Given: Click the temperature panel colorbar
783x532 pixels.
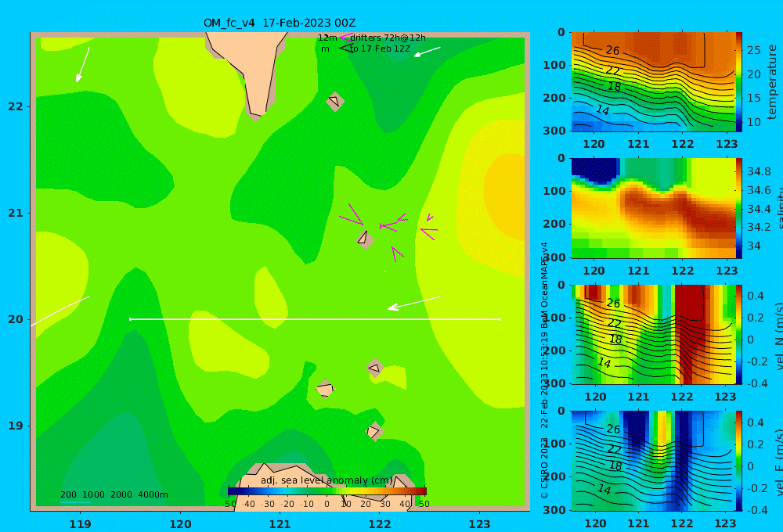Looking at the screenshot, I should [739, 82].
